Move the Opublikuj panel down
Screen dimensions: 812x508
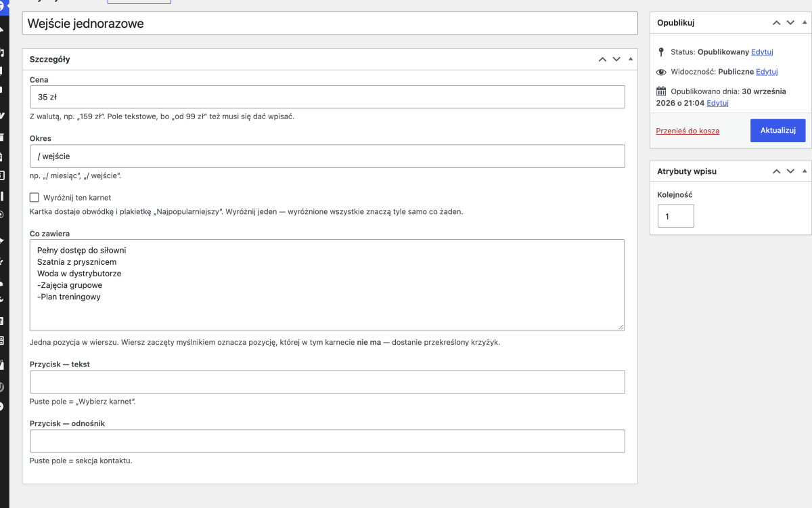(790, 22)
